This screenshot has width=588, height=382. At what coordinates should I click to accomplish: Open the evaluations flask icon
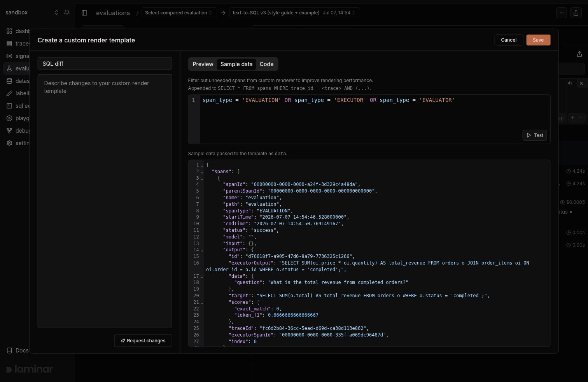coord(9,68)
